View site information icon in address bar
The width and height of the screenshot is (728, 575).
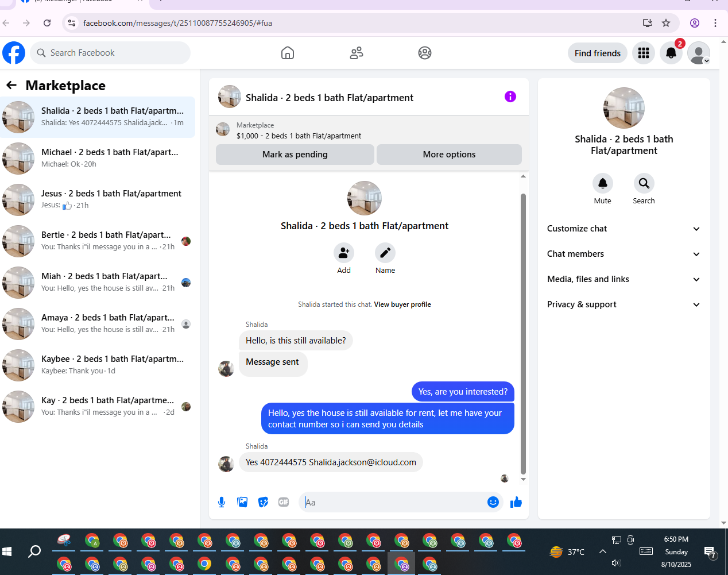[x=72, y=23]
